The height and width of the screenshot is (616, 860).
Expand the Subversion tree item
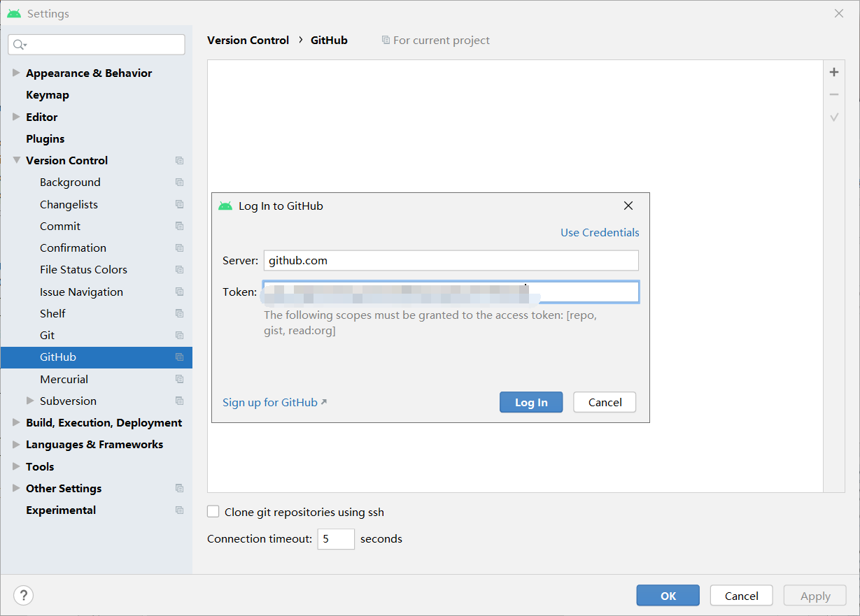(29, 401)
